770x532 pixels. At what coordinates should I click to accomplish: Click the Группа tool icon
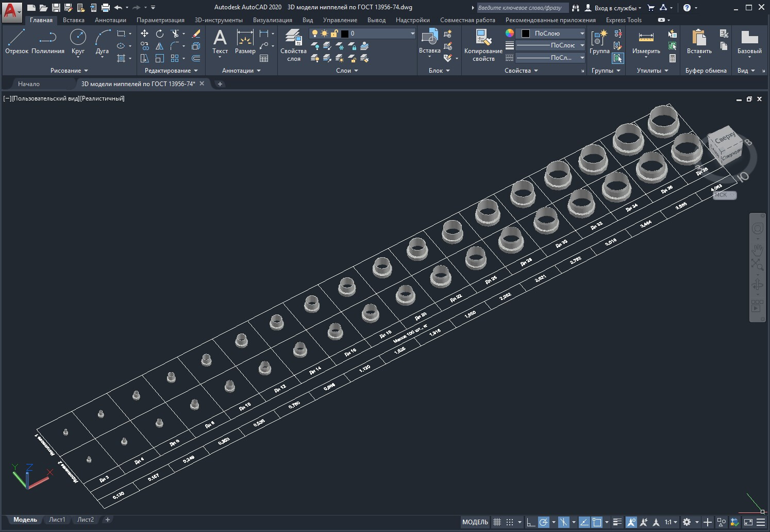[x=599, y=42]
